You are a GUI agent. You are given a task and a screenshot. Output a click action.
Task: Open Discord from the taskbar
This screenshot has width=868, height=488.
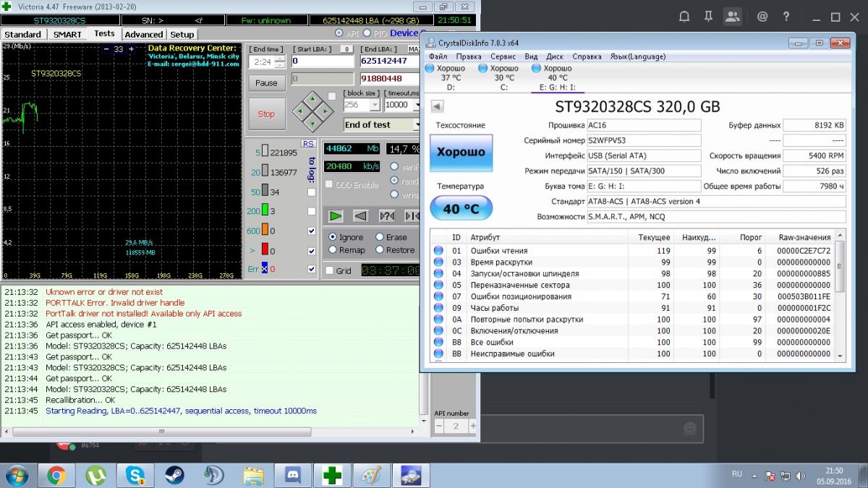pos(293,475)
